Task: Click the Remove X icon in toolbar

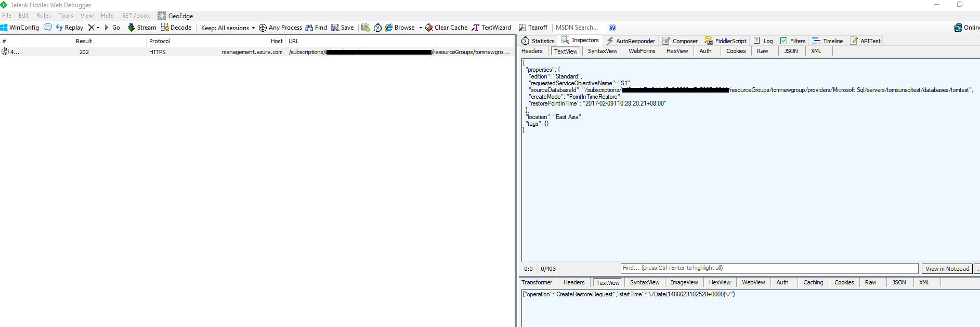Action: click(x=91, y=28)
